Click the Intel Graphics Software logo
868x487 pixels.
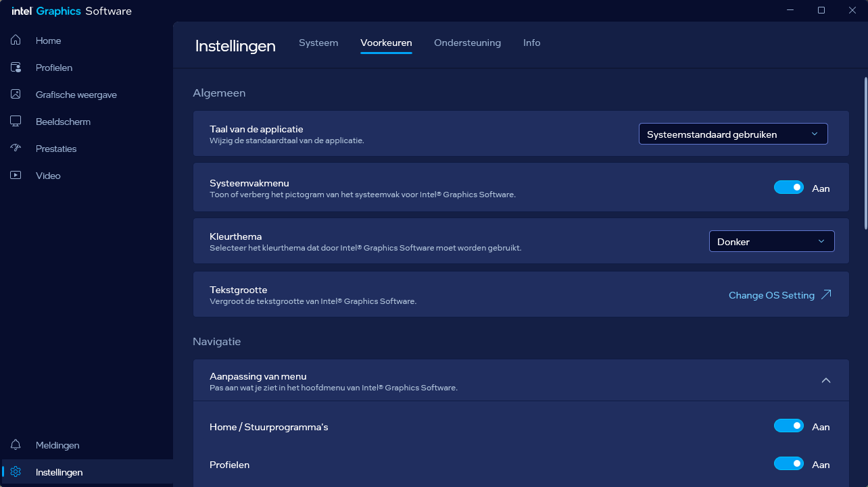(x=71, y=11)
